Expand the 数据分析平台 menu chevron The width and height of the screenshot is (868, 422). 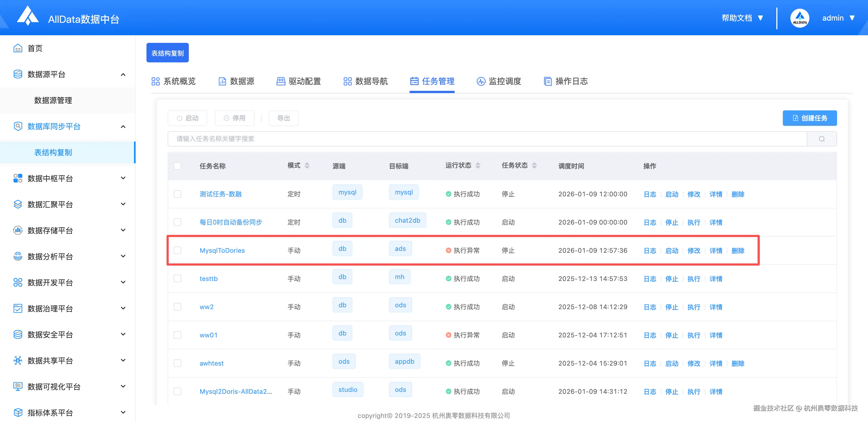tap(123, 256)
